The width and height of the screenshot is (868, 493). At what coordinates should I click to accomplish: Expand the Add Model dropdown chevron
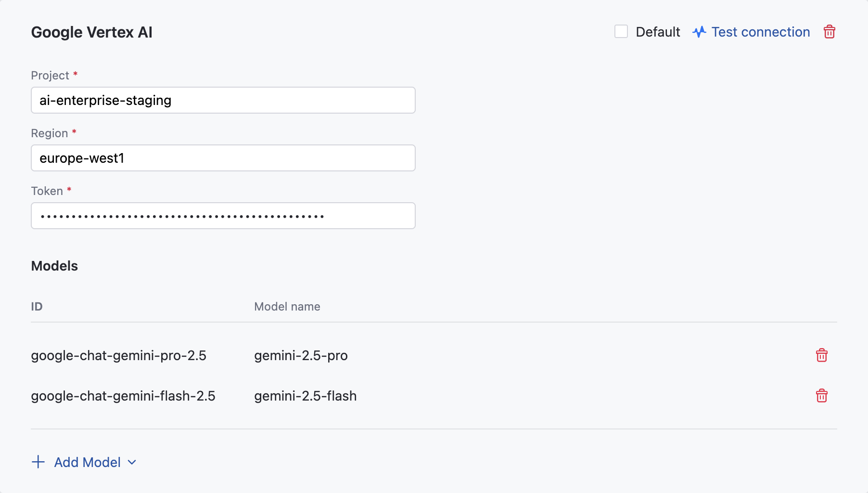(132, 462)
